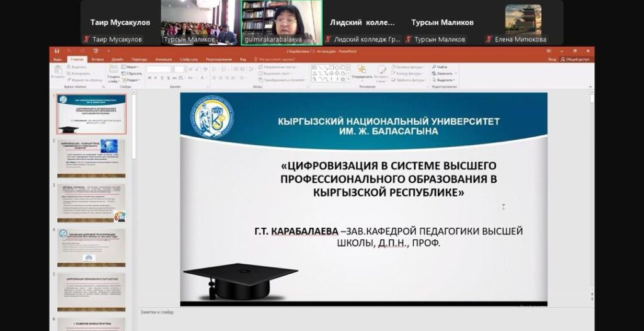Open Контур фигуры outline dropdown
Image resolution: width=644 pixels, height=331 pixels.
[x=408, y=73]
